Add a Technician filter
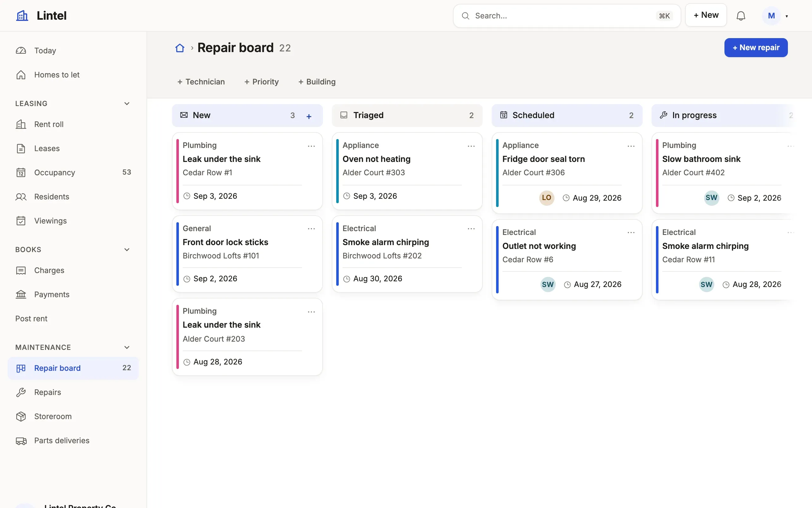The width and height of the screenshot is (812, 508). tap(201, 82)
